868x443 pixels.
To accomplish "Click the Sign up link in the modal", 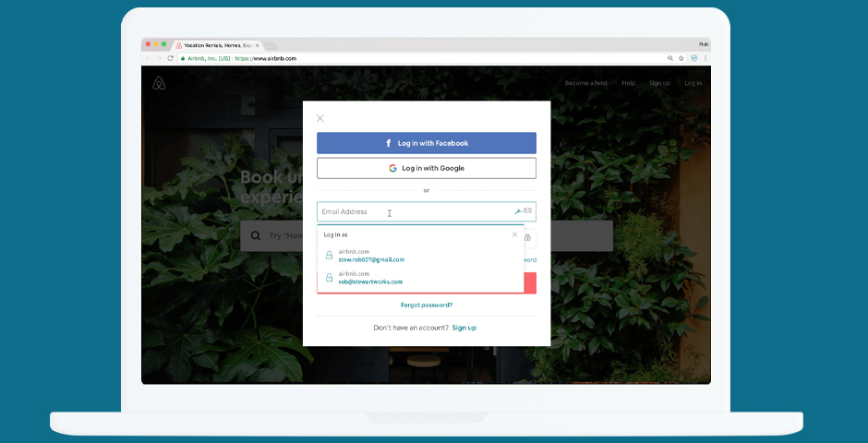I will pyautogui.click(x=464, y=328).
